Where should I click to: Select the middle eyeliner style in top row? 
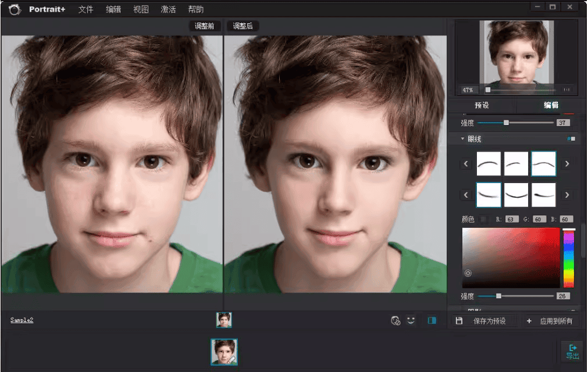[516, 164]
